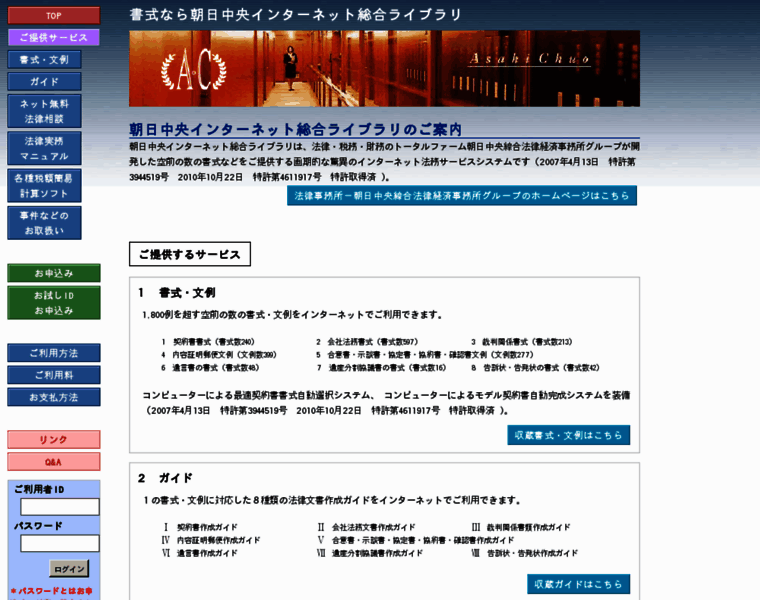Open お支払方法 page
The image size is (760, 600).
pos(54,397)
